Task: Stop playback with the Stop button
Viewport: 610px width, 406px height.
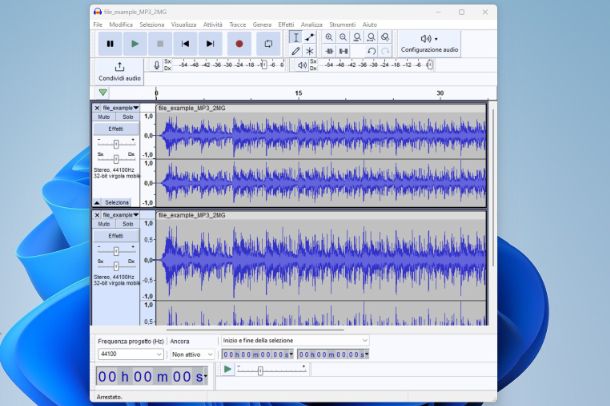Action: [x=160, y=44]
